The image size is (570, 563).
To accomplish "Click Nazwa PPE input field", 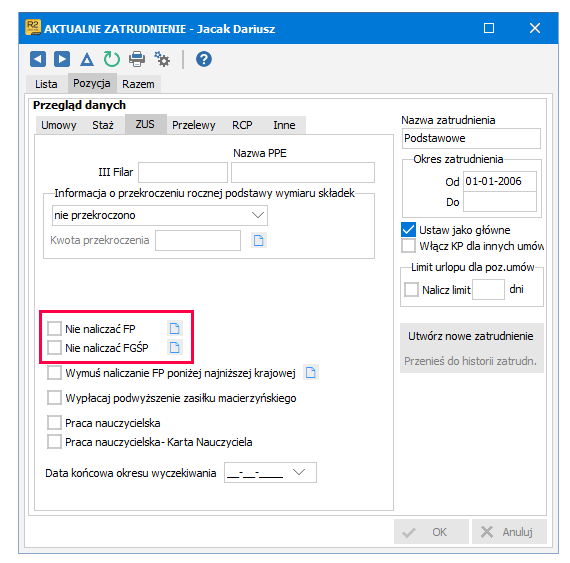I will coord(303,172).
